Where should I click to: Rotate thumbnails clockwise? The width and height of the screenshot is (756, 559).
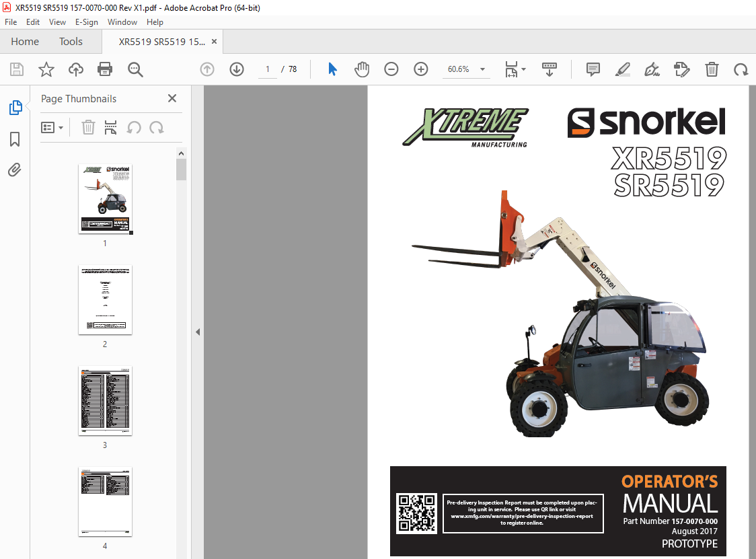click(157, 128)
